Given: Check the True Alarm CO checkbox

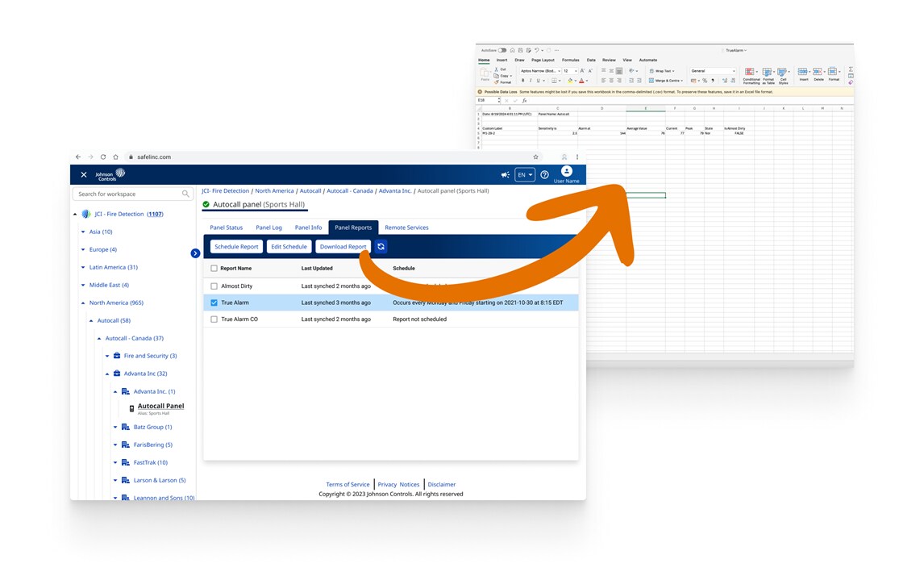Looking at the screenshot, I should click(214, 319).
